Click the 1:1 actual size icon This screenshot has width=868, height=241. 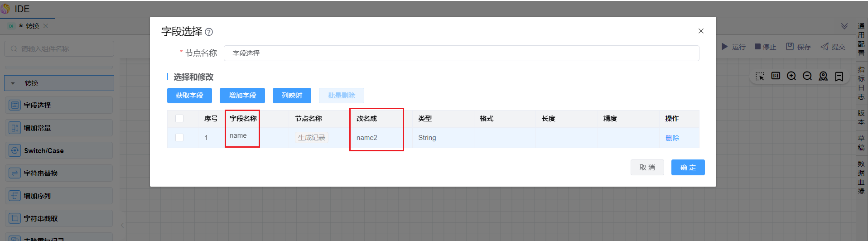[776, 76]
